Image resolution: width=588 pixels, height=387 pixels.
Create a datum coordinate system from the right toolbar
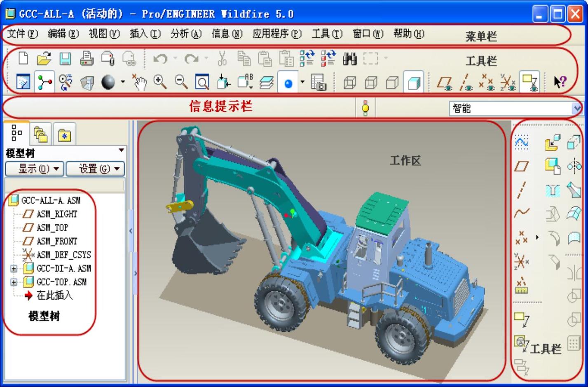[522, 262]
